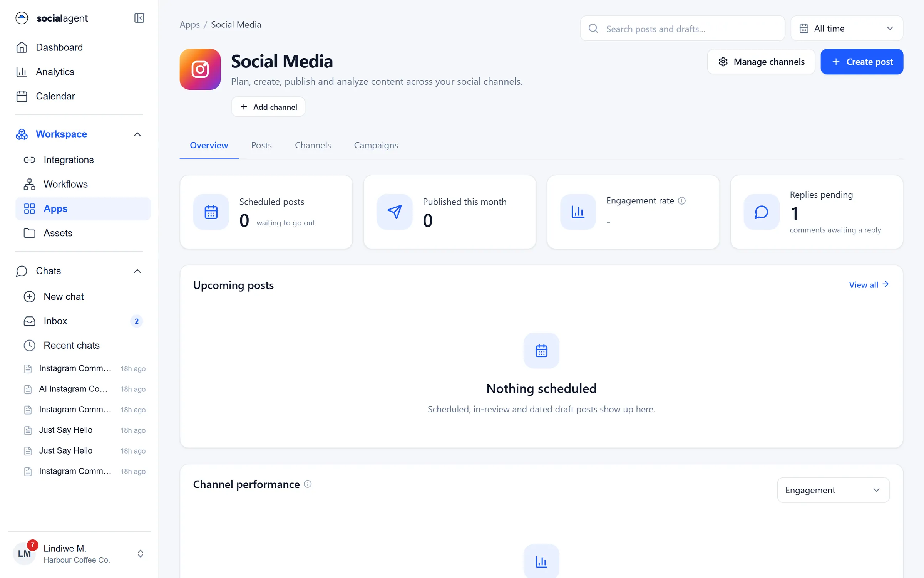Image resolution: width=924 pixels, height=578 pixels.
Task: Select Apps in sidebar
Action: [x=83, y=208]
